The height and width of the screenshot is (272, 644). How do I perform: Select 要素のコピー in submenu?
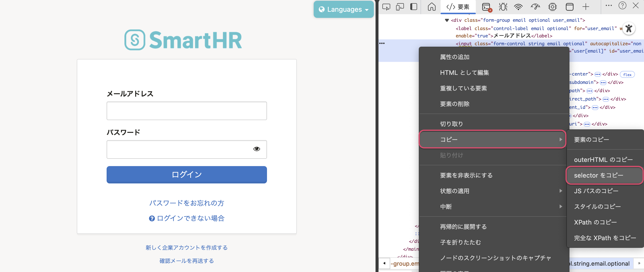605,139
